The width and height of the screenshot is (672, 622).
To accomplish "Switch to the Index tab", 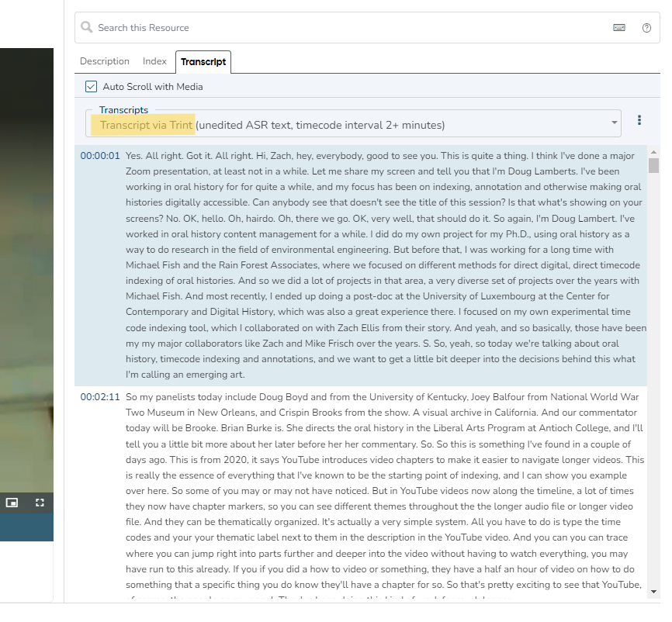I will (x=154, y=61).
